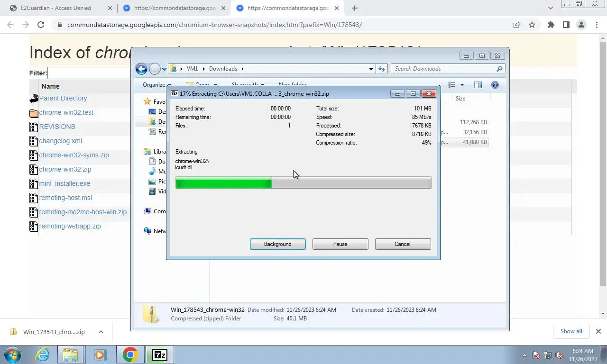This screenshot has width=607, height=364.
Task: Click the Name column header on the page
Action: tap(50, 86)
